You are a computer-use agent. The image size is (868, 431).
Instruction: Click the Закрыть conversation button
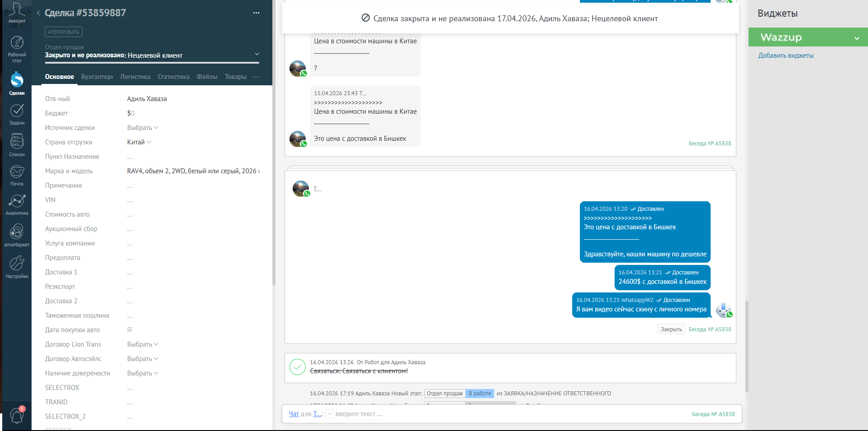pos(671,329)
